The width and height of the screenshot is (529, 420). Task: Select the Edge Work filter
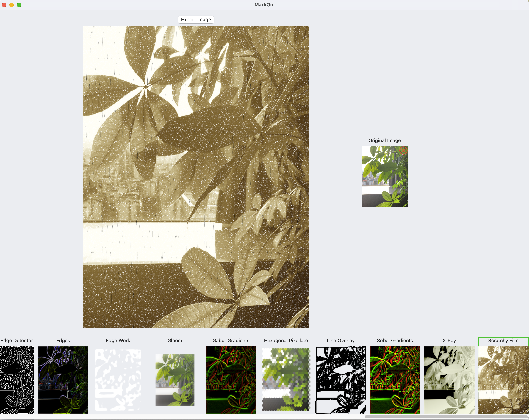(118, 378)
